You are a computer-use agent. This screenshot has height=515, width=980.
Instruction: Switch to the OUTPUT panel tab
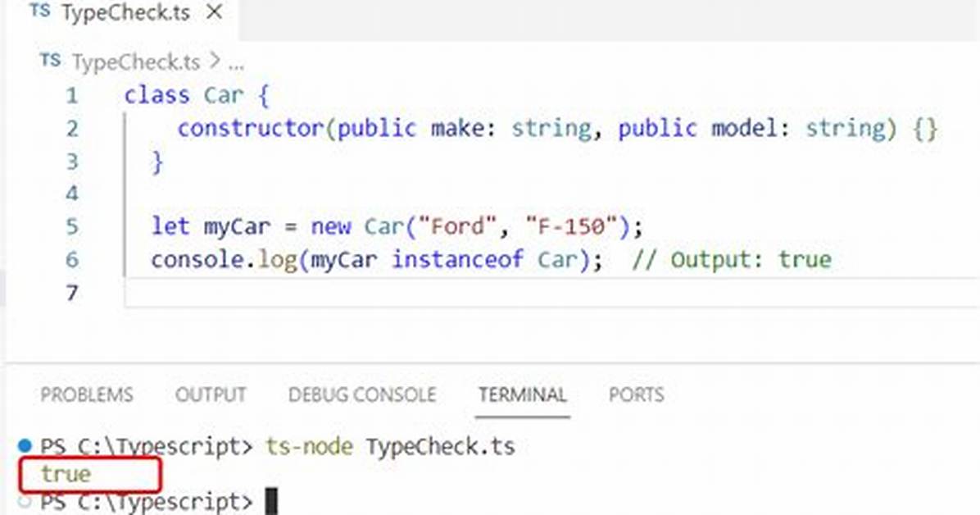[211, 394]
